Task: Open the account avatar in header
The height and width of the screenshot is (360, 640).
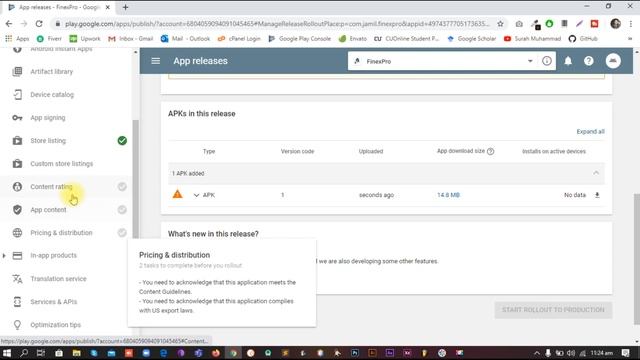Action: pyautogui.click(x=613, y=61)
